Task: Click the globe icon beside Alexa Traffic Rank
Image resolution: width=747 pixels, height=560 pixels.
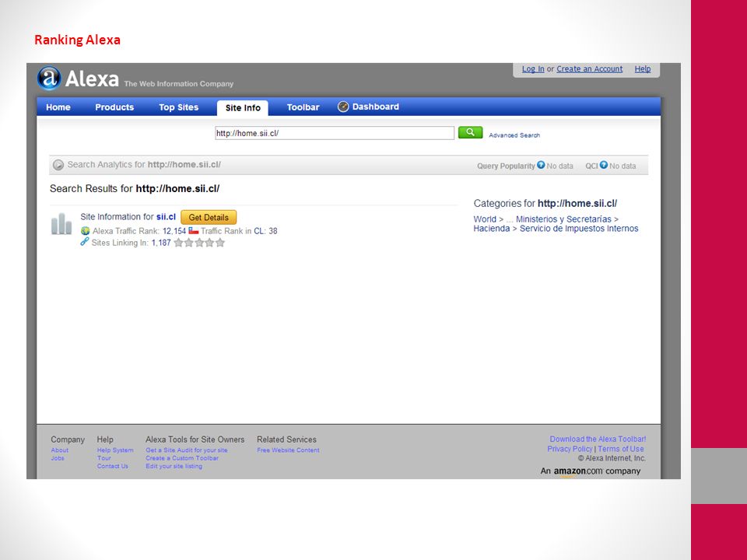Action: click(86, 231)
